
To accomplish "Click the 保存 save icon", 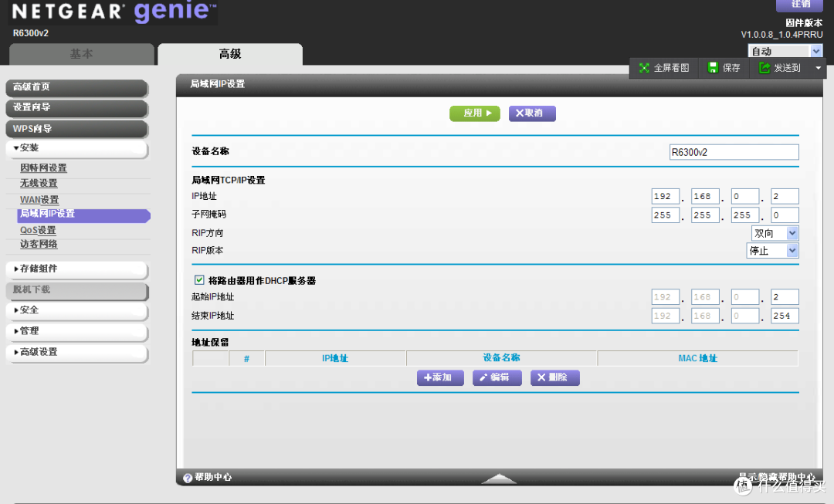I will point(713,67).
